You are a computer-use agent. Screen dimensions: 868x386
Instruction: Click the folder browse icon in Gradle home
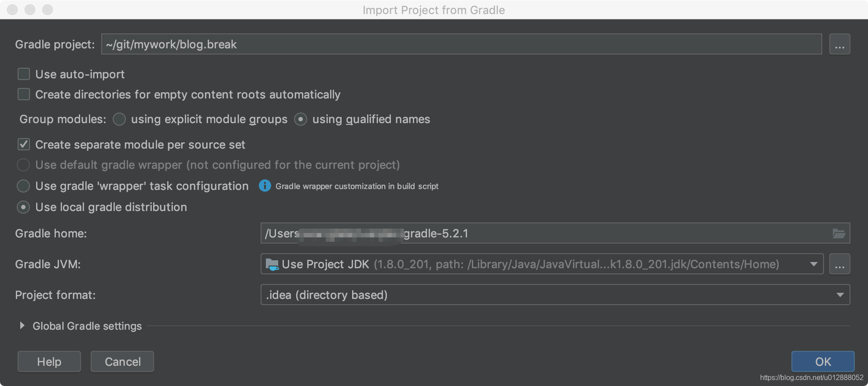point(839,233)
